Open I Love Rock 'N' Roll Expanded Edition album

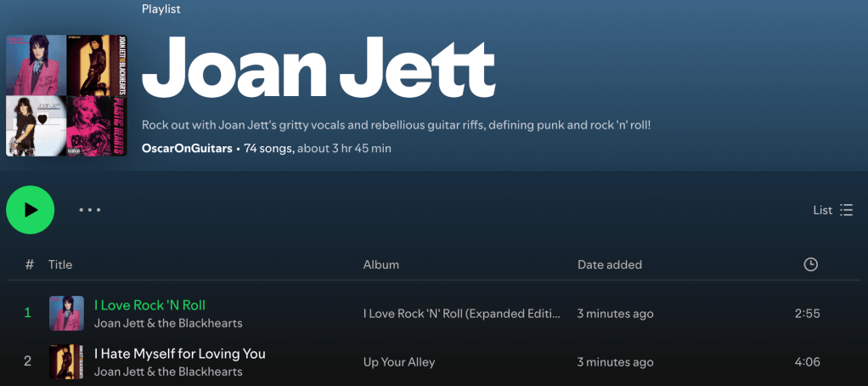point(462,314)
